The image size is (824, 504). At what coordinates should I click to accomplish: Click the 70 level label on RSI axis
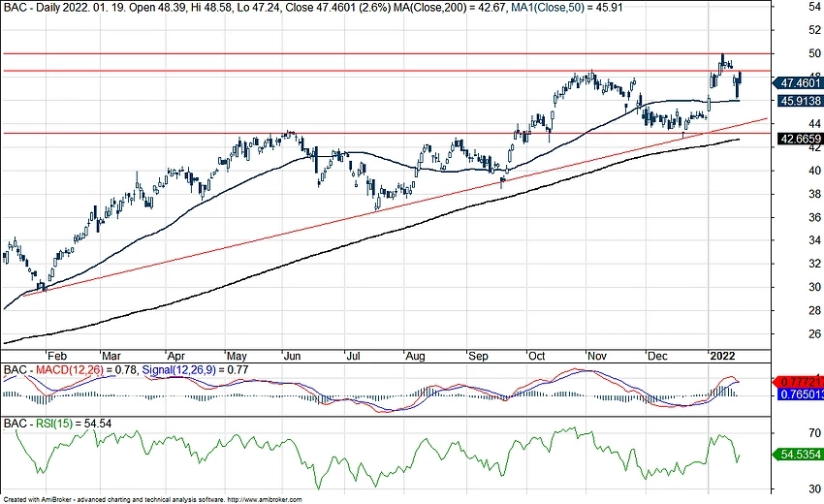pos(814,433)
